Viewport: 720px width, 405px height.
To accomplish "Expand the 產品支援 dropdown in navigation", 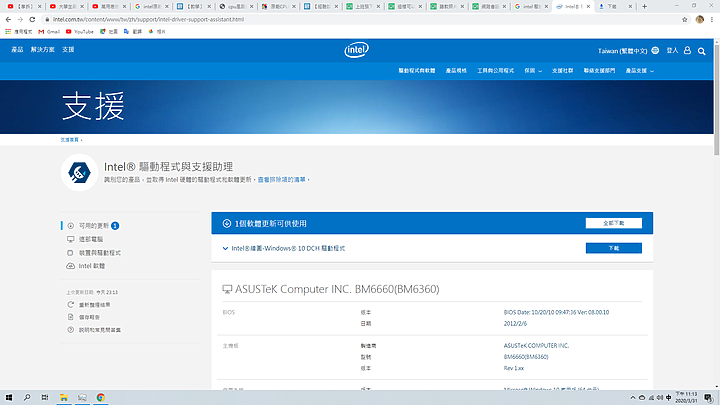I will click(640, 71).
